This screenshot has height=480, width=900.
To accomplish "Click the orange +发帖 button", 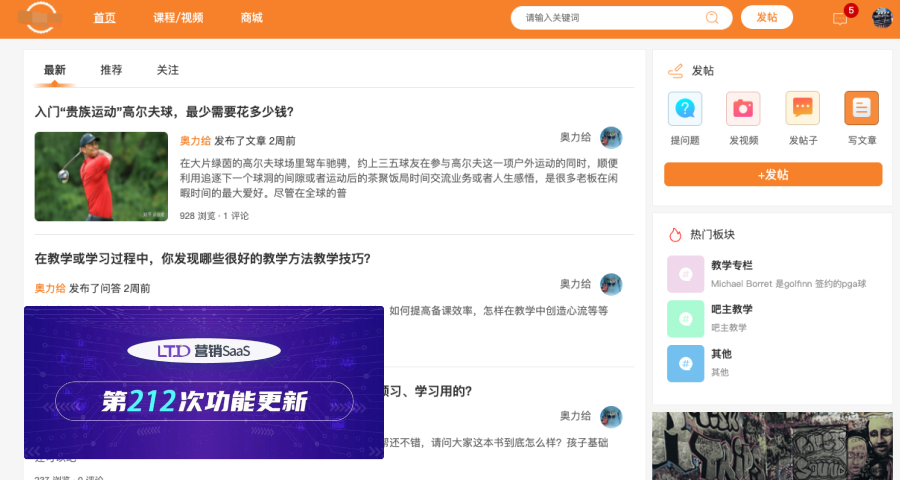I will click(x=773, y=175).
